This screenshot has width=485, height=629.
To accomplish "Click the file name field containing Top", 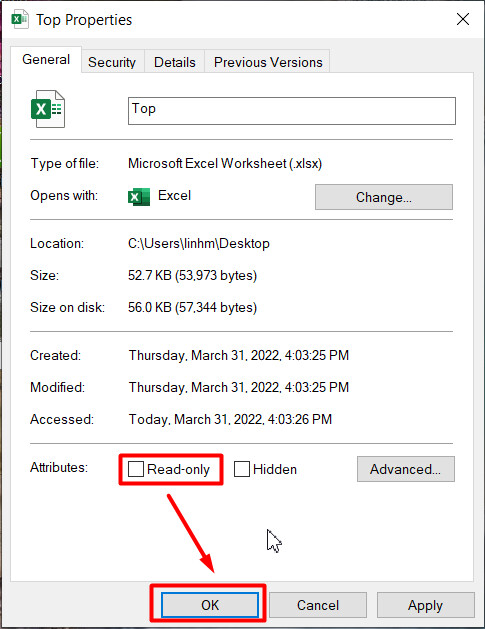I will coord(292,111).
